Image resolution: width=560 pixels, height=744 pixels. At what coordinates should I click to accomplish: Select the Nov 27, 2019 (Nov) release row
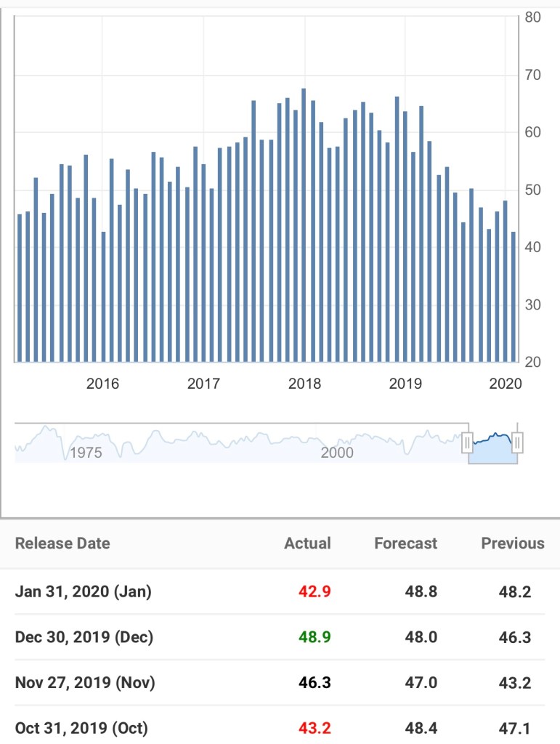pyautogui.click(x=84, y=683)
